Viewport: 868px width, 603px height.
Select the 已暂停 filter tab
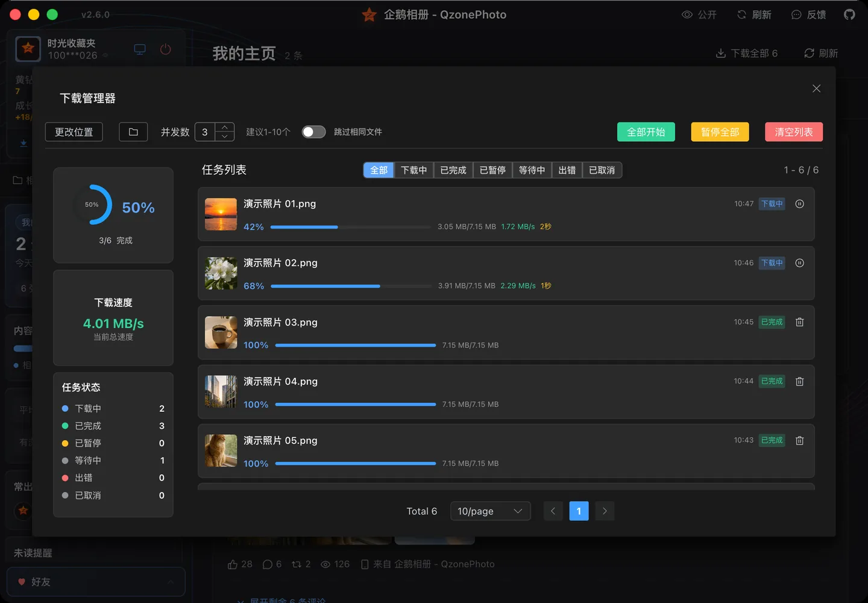pyautogui.click(x=492, y=170)
